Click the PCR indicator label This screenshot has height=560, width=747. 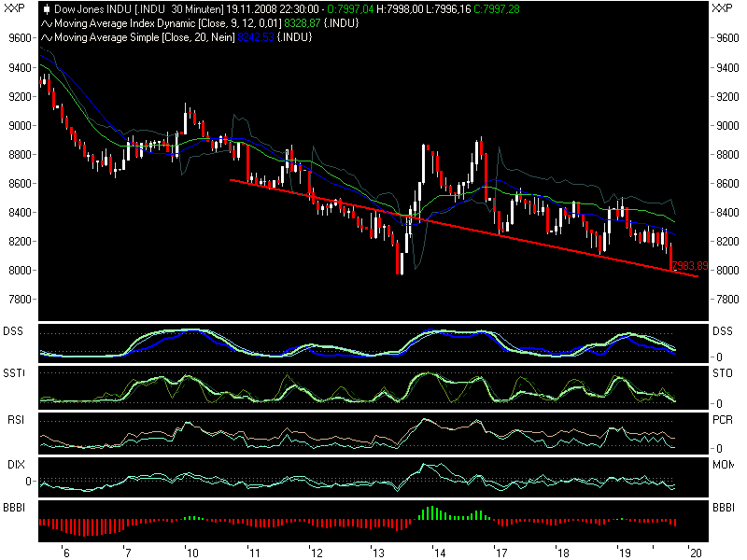(723, 419)
